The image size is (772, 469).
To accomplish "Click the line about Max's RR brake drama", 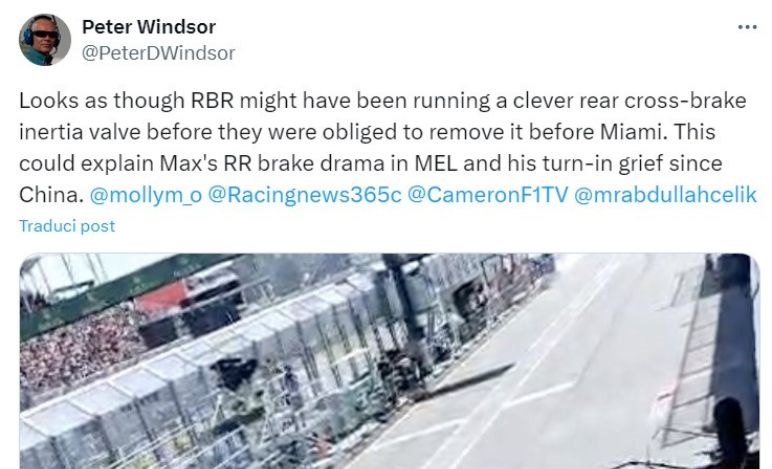I will tap(370, 163).
